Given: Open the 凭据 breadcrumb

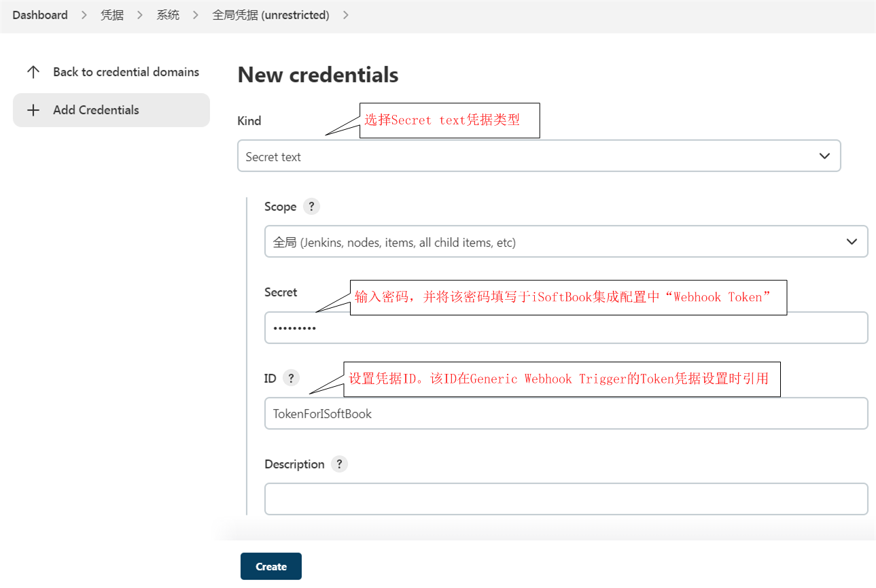Looking at the screenshot, I should pos(112,15).
